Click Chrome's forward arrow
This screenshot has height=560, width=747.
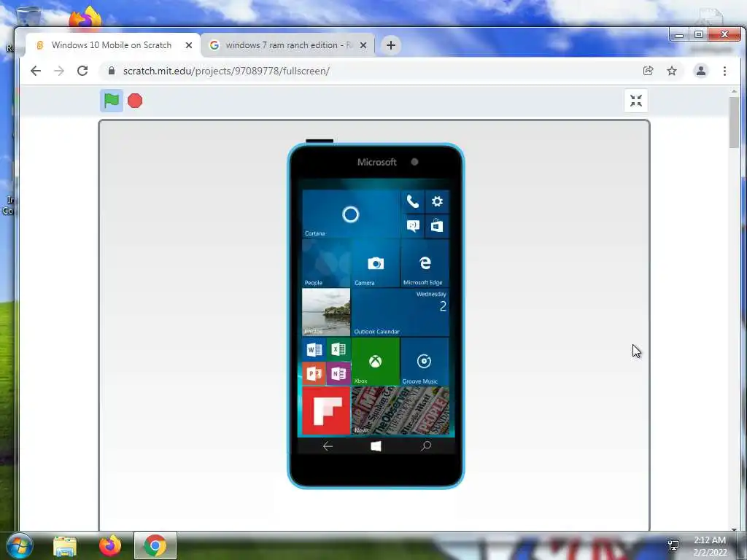pos(59,71)
